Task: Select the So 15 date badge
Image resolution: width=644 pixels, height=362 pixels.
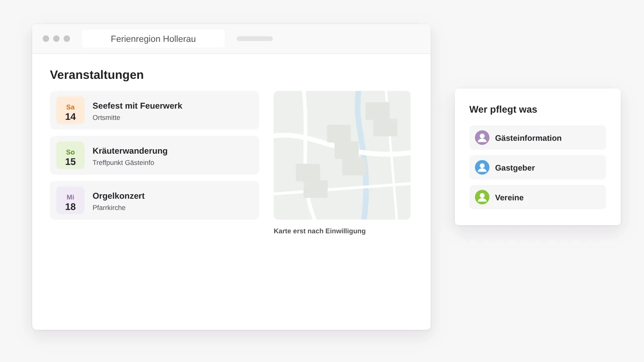Action: pyautogui.click(x=70, y=155)
